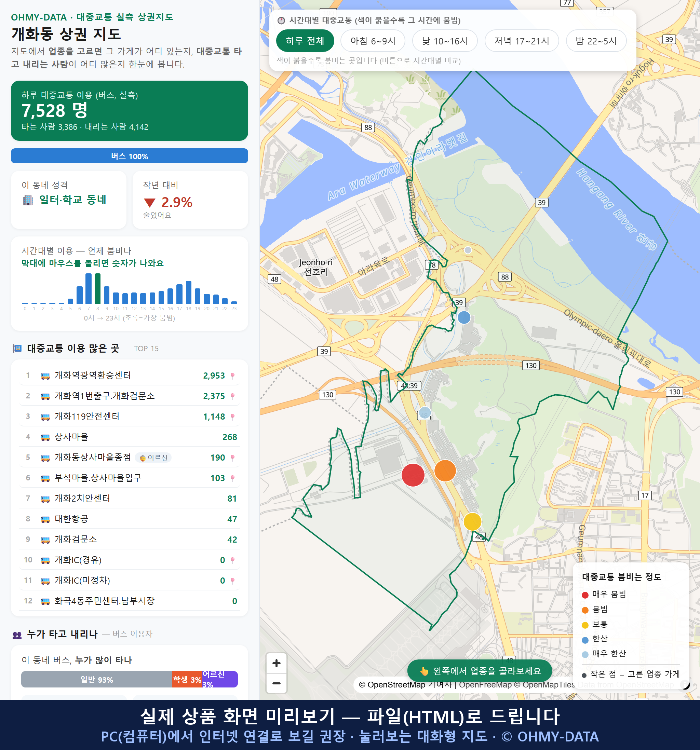Click the 왼쪽에서 업종을 골라보세요 button

pyautogui.click(x=480, y=671)
